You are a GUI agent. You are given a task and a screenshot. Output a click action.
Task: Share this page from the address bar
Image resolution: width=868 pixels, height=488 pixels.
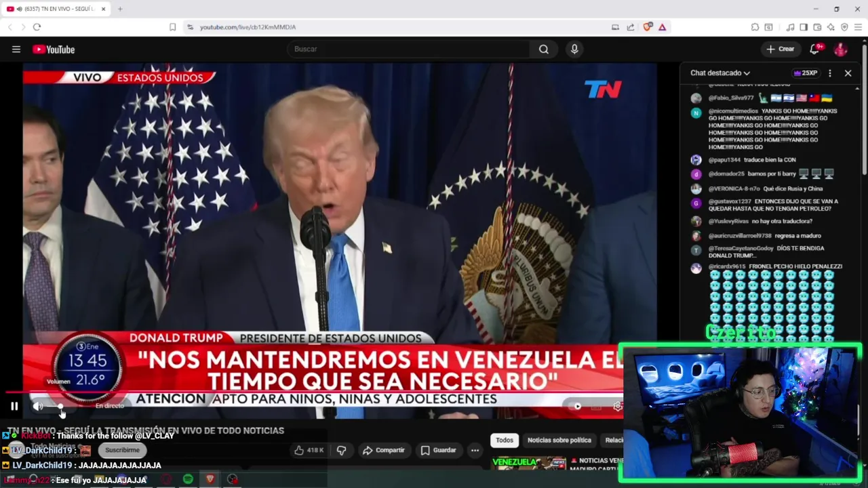pos(631,27)
